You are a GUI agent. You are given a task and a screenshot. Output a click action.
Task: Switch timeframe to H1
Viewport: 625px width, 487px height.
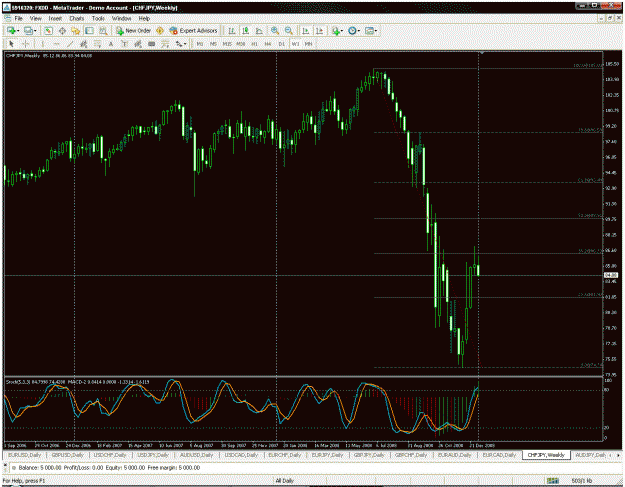click(254, 44)
